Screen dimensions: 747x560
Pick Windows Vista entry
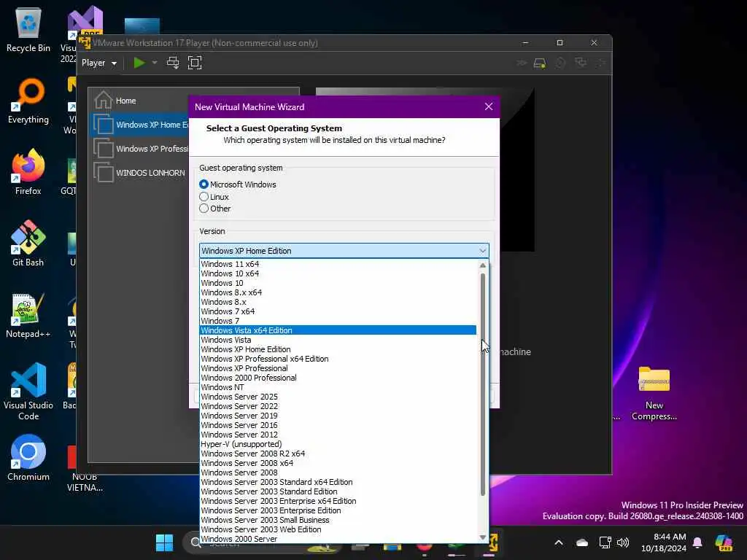pos(338,340)
